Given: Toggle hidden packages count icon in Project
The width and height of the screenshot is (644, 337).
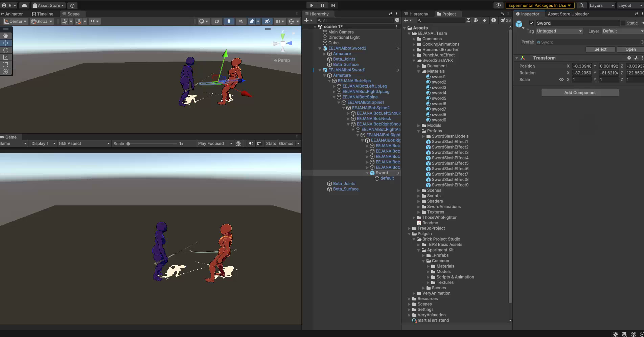Looking at the screenshot, I should tap(506, 20).
